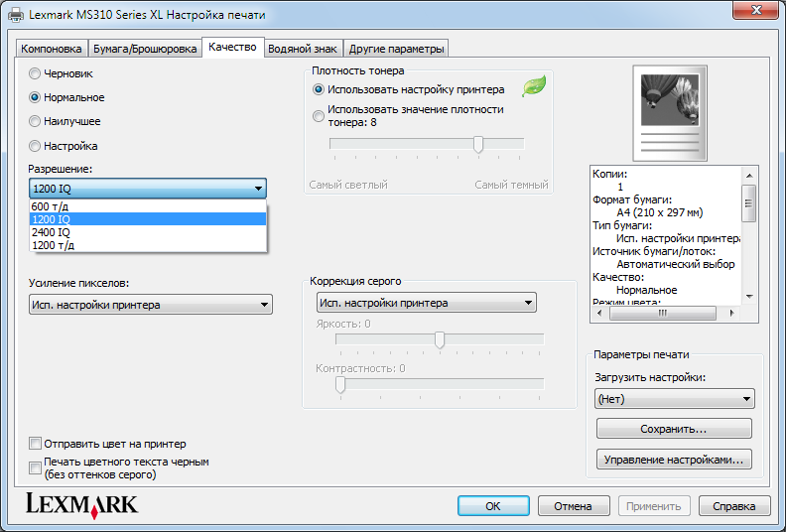Click the OK button
The image size is (786, 532).
[493, 506]
